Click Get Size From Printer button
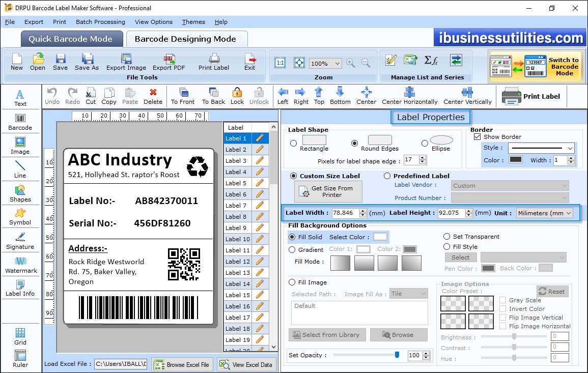The height and width of the screenshot is (373, 588). click(x=328, y=191)
